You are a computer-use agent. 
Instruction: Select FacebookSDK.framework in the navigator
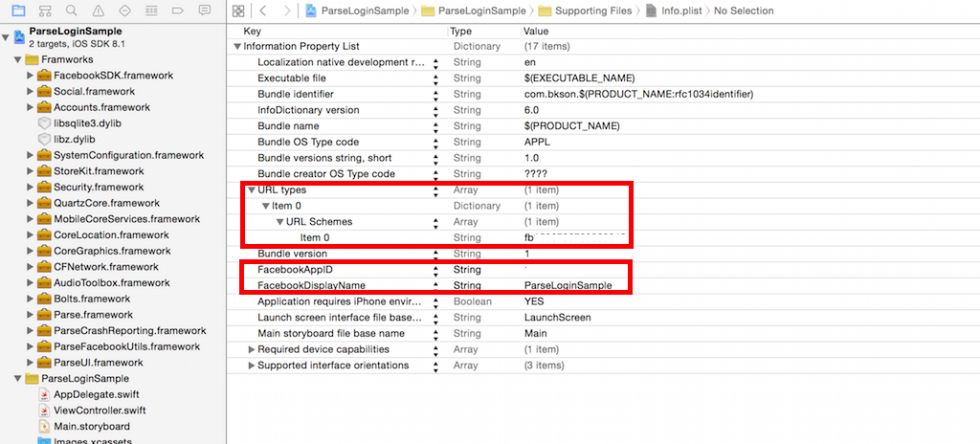pos(113,75)
